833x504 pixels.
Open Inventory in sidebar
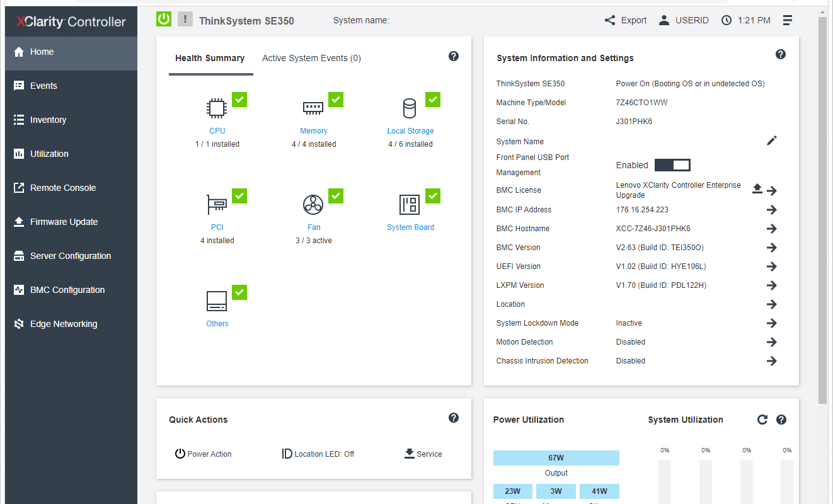pyautogui.click(x=71, y=120)
